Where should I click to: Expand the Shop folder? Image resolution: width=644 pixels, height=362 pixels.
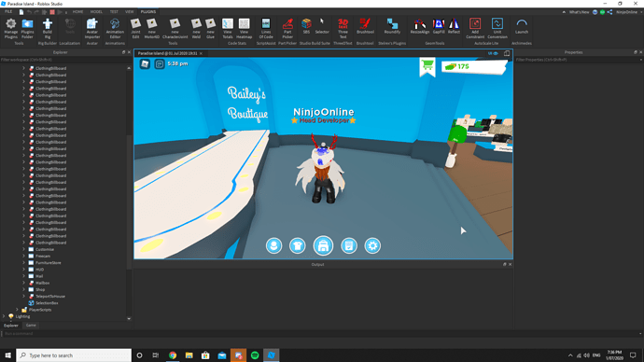(x=23, y=289)
